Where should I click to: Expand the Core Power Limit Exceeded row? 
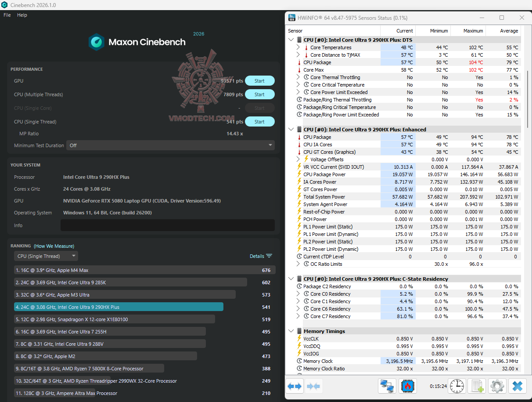pyautogui.click(x=298, y=92)
